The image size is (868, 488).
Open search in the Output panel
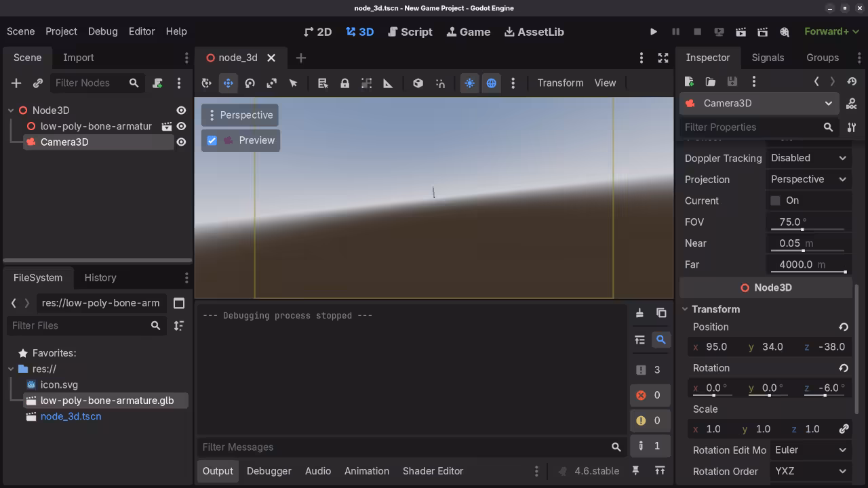(661, 340)
